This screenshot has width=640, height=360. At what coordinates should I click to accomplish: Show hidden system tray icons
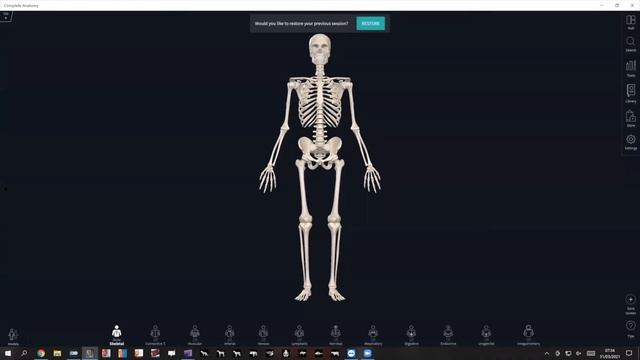point(547,353)
